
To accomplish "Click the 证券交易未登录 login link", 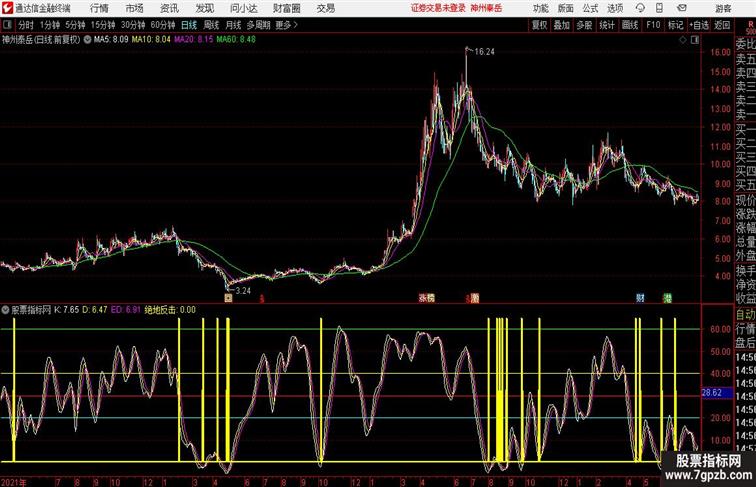I will pos(438,8).
